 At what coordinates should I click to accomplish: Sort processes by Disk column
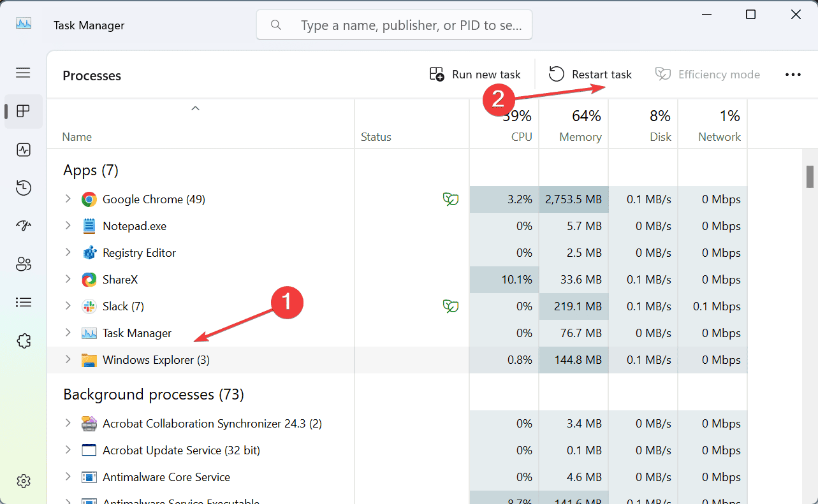643,124
